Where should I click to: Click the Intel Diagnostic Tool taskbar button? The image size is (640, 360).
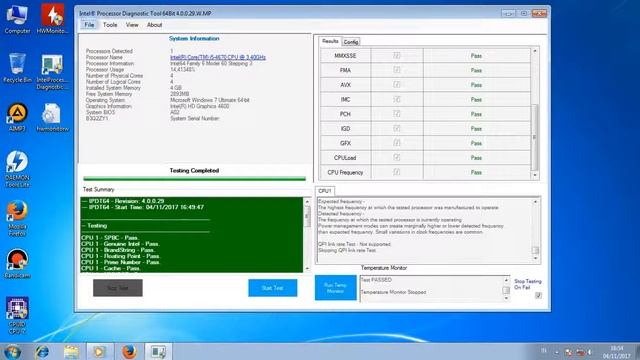point(158,351)
